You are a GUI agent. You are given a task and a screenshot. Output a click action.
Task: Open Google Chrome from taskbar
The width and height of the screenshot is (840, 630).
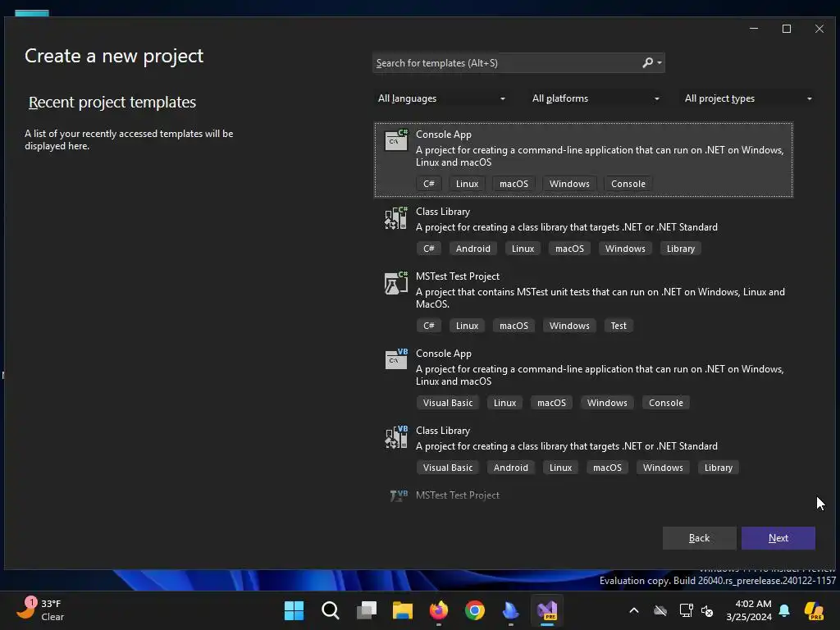[x=475, y=610]
